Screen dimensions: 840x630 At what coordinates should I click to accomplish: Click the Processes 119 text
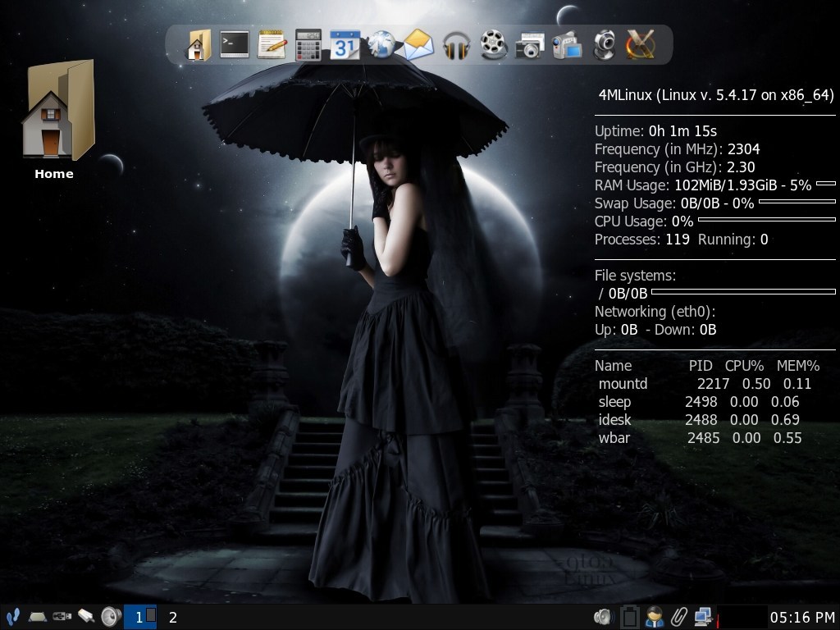click(x=641, y=240)
